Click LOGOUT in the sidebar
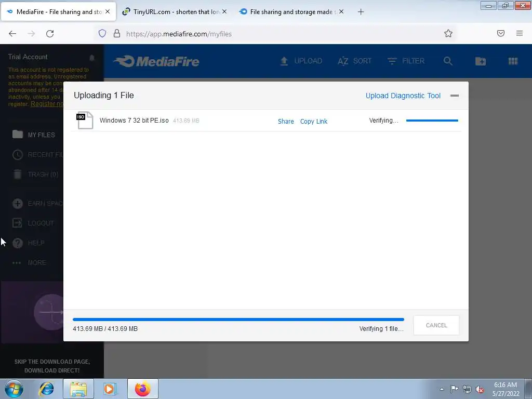This screenshot has height=399, width=532. coord(33,223)
